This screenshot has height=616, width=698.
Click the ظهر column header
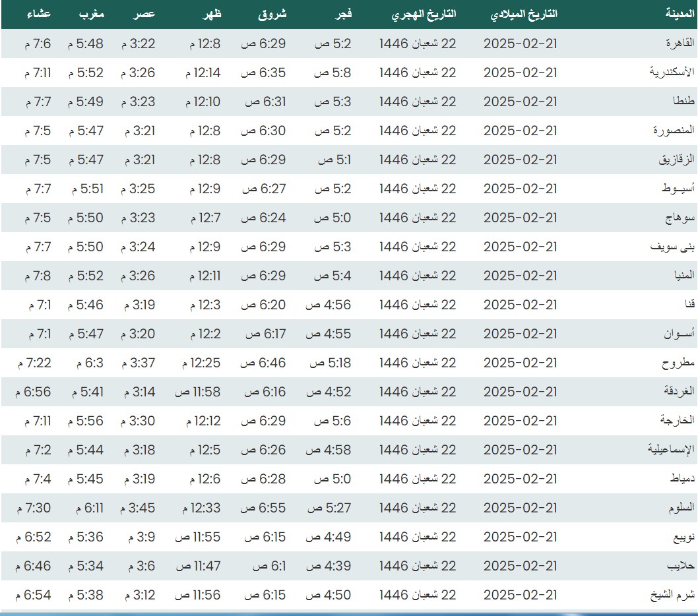[210, 14]
